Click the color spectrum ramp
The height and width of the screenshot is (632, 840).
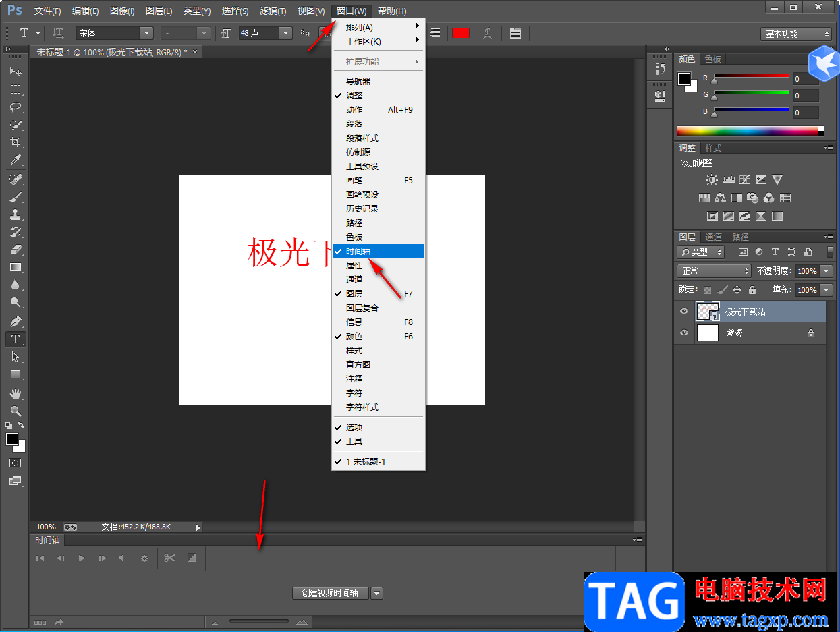pos(750,131)
